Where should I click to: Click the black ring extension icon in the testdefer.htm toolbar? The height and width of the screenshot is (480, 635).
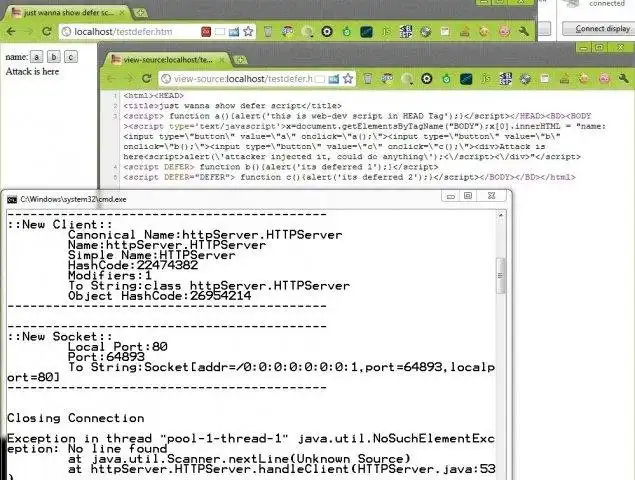click(327, 31)
